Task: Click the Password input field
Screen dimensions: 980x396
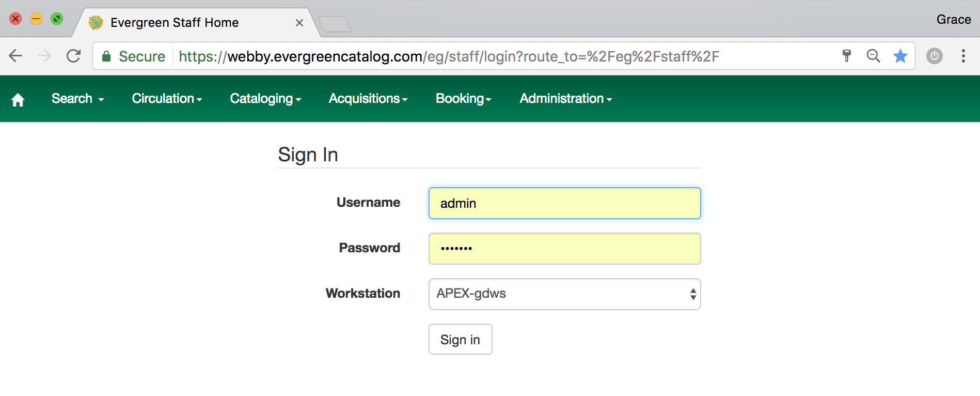Action: pyautogui.click(x=565, y=249)
